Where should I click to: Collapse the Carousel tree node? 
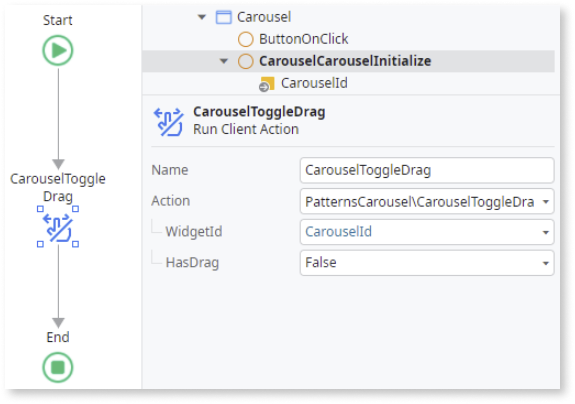pyautogui.click(x=202, y=17)
